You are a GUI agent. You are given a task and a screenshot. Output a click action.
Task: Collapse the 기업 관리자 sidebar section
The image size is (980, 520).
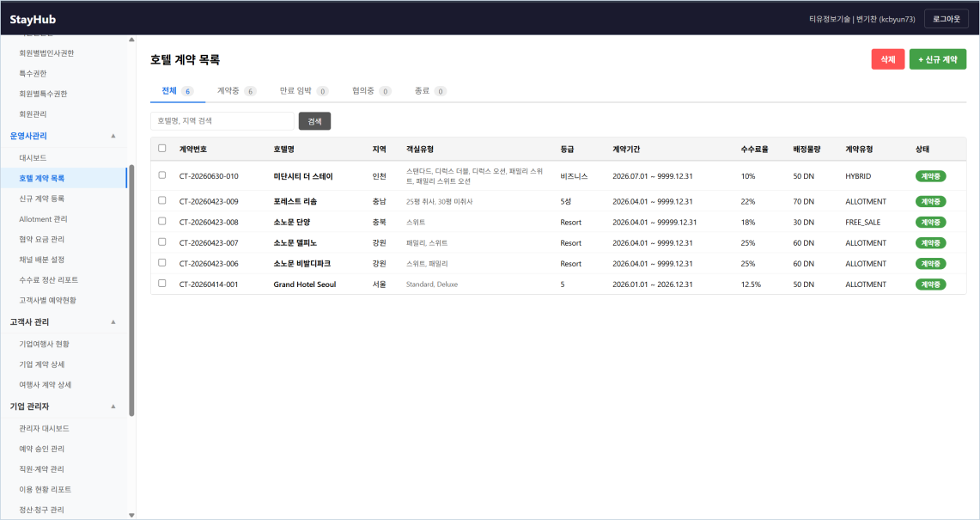113,406
